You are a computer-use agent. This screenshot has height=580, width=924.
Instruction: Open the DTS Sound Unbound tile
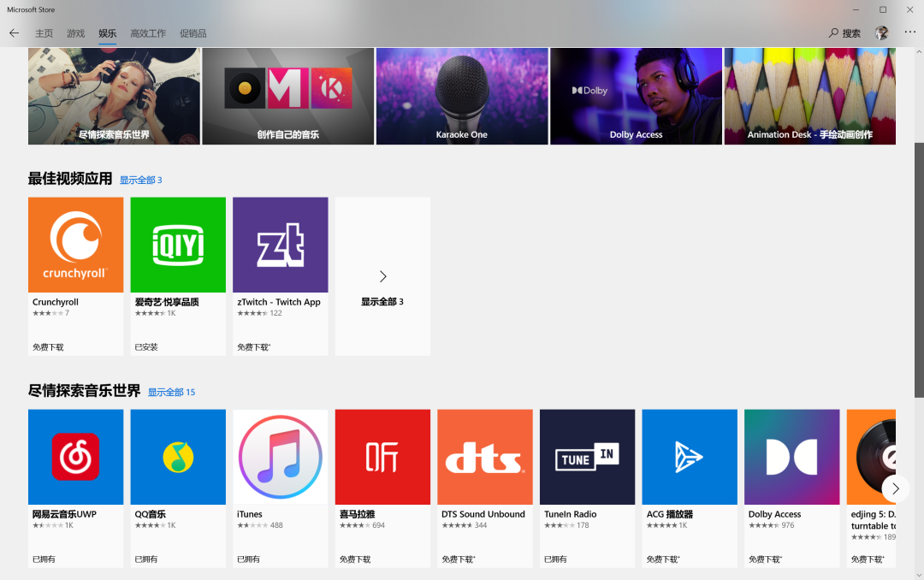coord(484,457)
